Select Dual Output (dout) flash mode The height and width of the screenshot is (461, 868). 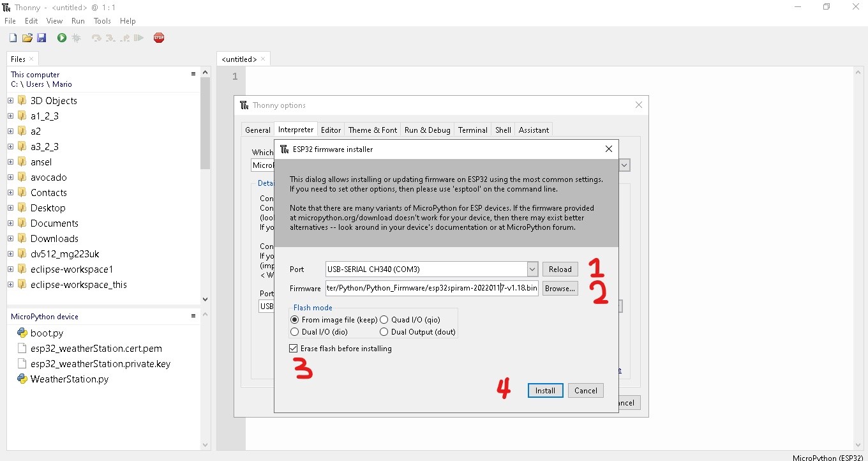point(384,332)
